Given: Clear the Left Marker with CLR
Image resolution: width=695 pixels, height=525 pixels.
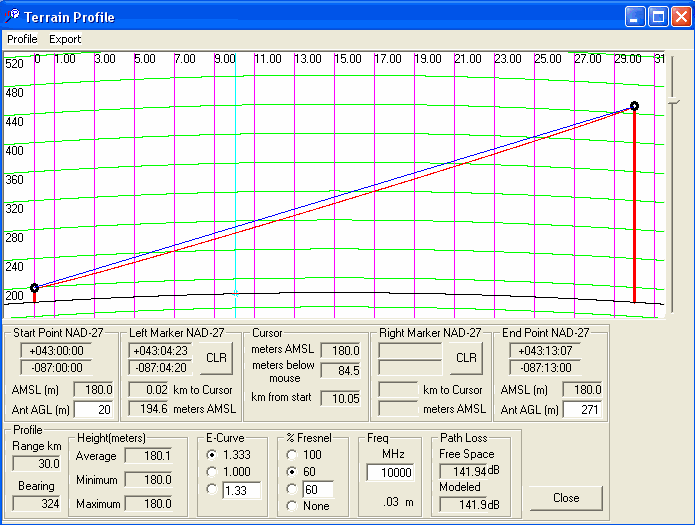Looking at the screenshot, I should pos(216,358).
